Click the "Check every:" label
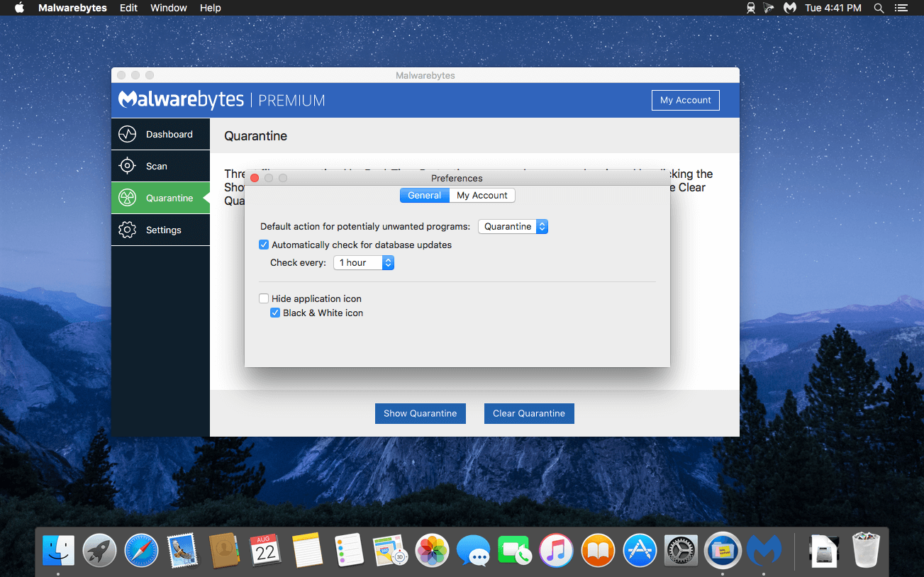The width and height of the screenshot is (924, 577). (x=299, y=262)
